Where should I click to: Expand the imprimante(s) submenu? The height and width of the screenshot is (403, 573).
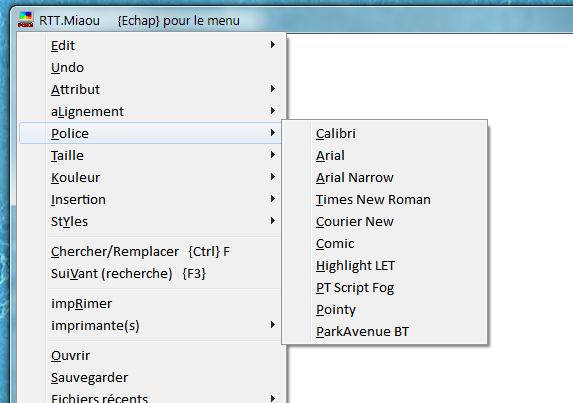273,325
